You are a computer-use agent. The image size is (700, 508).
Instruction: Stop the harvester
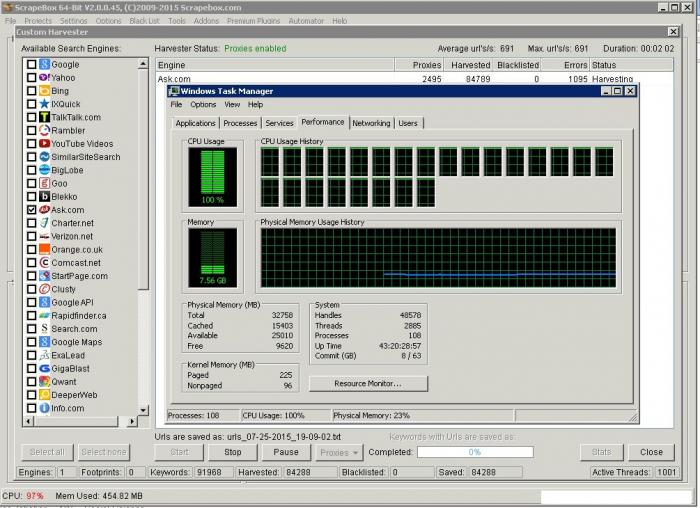pyautogui.click(x=233, y=452)
